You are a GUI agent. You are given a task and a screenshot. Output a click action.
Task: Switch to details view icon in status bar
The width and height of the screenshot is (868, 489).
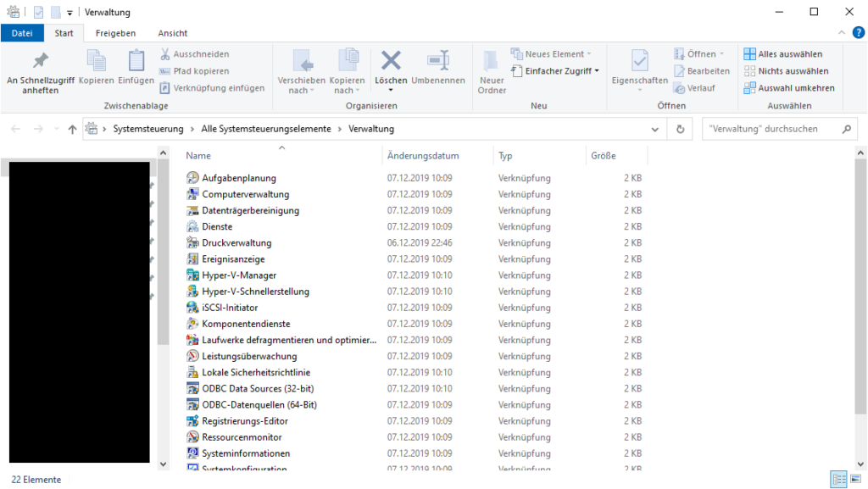[x=838, y=479]
